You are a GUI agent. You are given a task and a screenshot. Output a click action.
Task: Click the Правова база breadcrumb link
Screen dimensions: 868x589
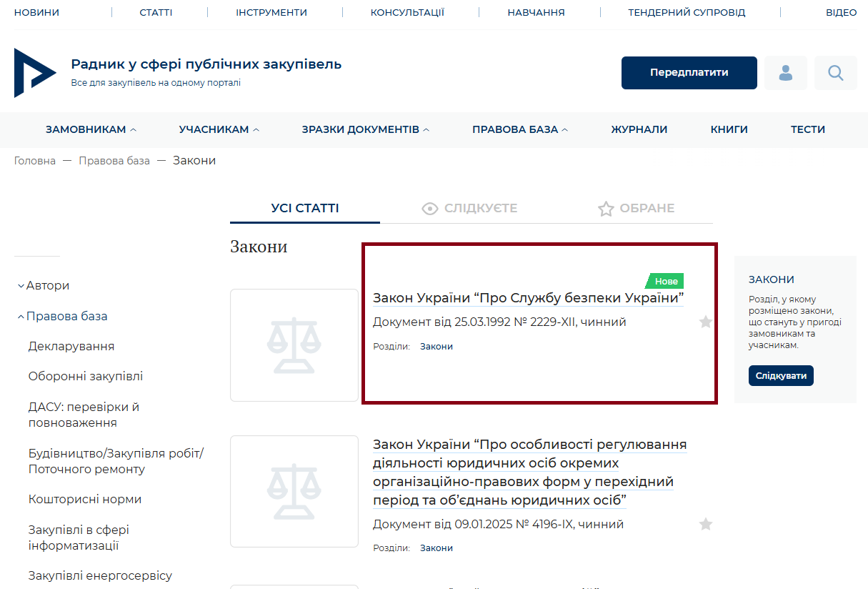[x=114, y=161]
